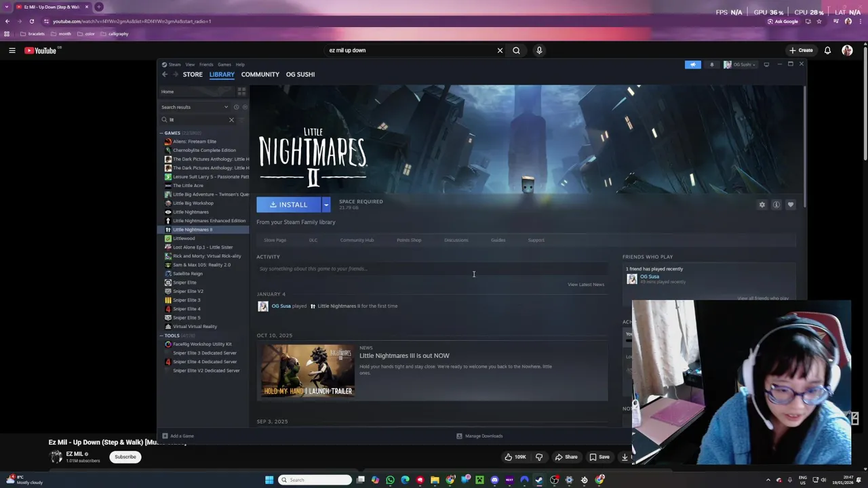Open Minecraft from the taskbar
The width and height of the screenshot is (868, 488).
[479, 480]
